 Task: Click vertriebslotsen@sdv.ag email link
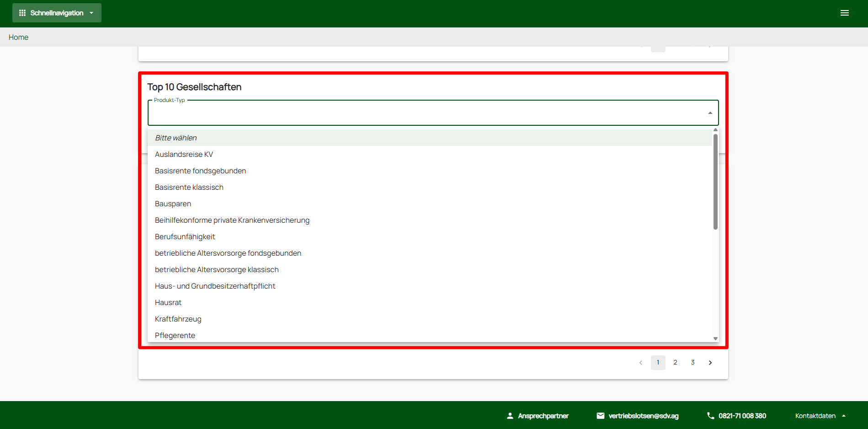pyautogui.click(x=643, y=416)
